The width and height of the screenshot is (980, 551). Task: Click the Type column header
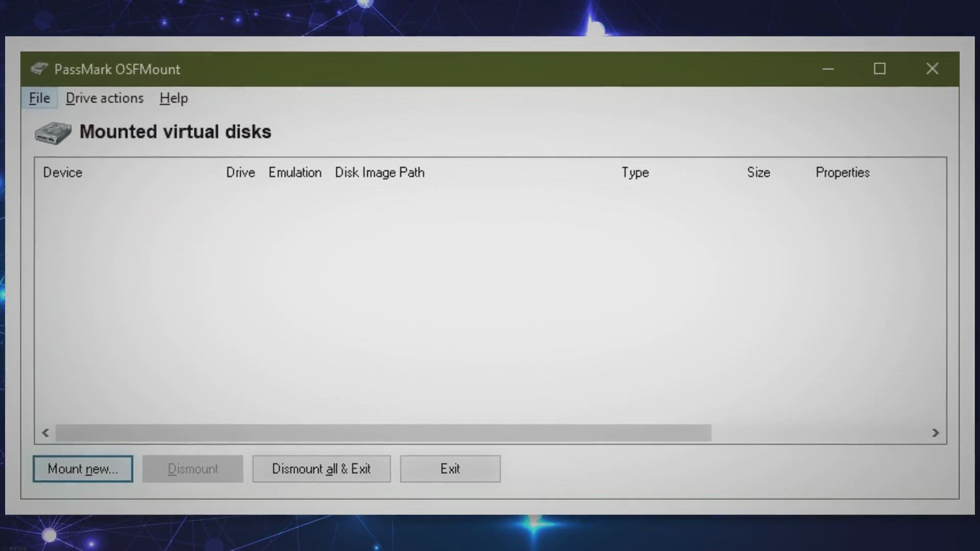coord(635,172)
